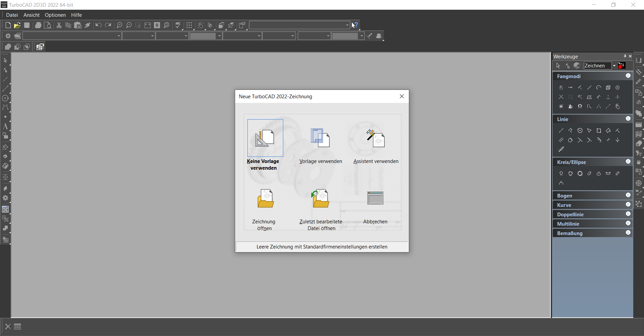Click the Zoom in magnifier icon
Screen dimensions: 644x336
pyautogui.click(x=119, y=25)
